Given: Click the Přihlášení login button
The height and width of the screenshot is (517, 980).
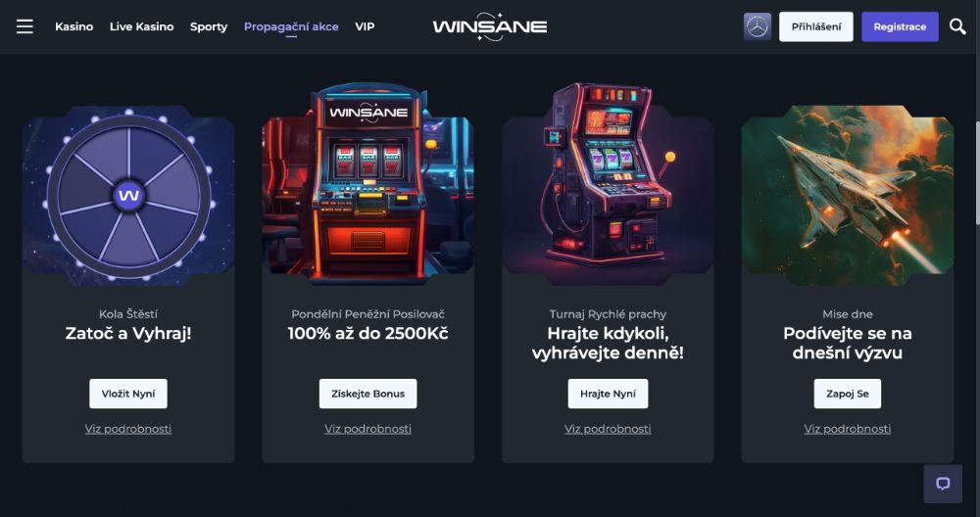Looking at the screenshot, I should point(815,26).
